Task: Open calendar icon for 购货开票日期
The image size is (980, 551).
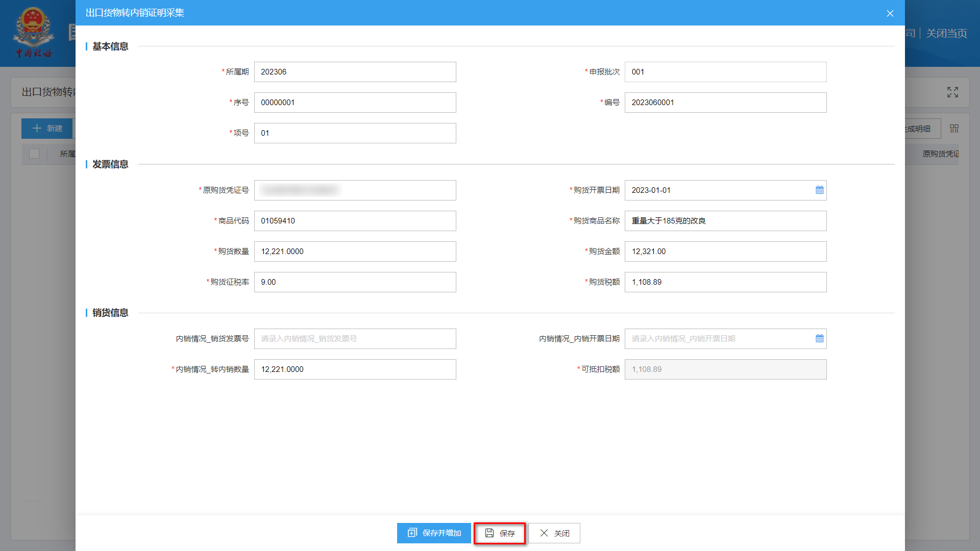Action: click(819, 190)
